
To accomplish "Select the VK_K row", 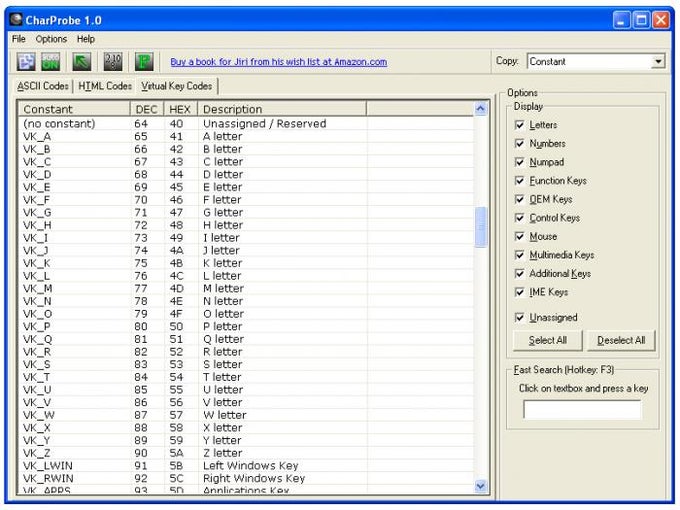I will click(246, 263).
